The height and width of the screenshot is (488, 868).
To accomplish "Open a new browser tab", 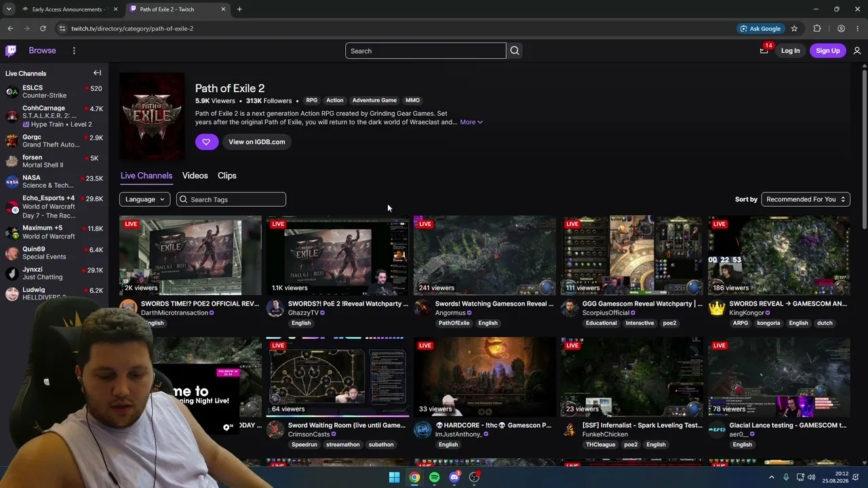I will click(x=239, y=9).
